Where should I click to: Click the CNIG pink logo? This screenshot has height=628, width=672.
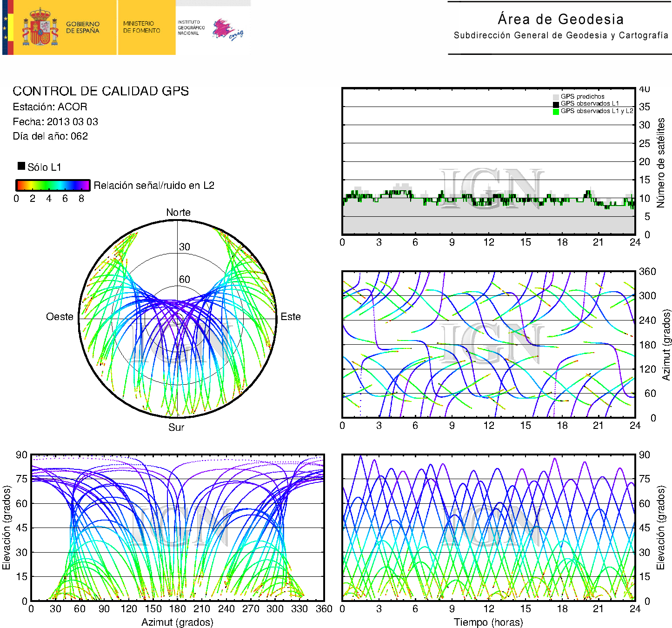(227, 30)
